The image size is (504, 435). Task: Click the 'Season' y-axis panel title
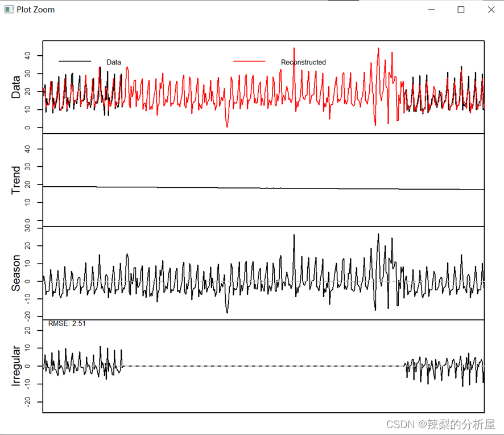point(16,273)
